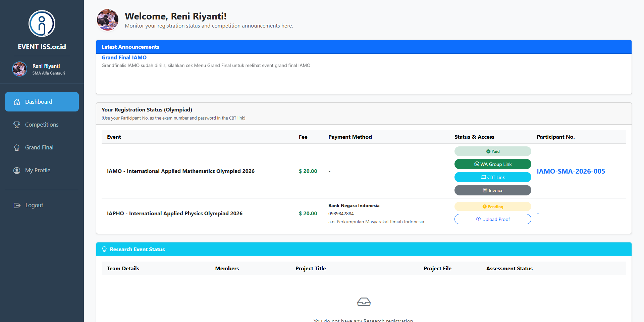Select Logout in the sidebar
Image resolution: width=644 pixels, height=322 pixels.
pyautogui.click(x=42, y=205)
